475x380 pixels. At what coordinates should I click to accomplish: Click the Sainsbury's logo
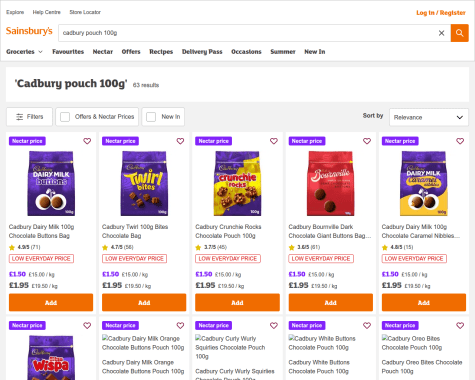tap(29, 31)
